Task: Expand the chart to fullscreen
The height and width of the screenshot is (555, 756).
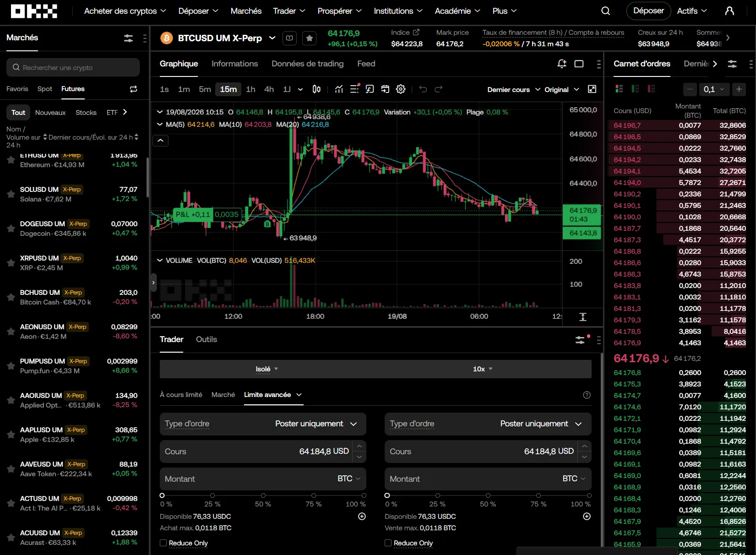Action: 592,89
